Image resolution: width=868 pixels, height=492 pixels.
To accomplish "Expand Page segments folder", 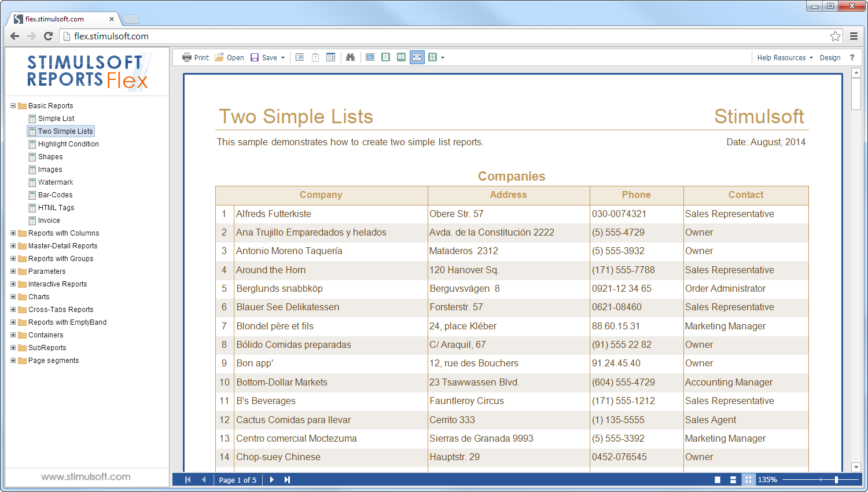I will tap(13, 361).
